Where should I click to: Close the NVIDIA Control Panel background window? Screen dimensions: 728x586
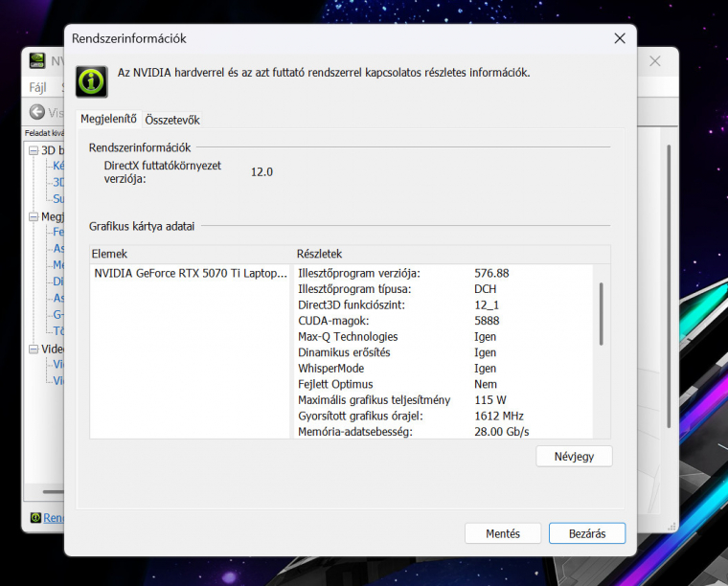tap(654, 60)
